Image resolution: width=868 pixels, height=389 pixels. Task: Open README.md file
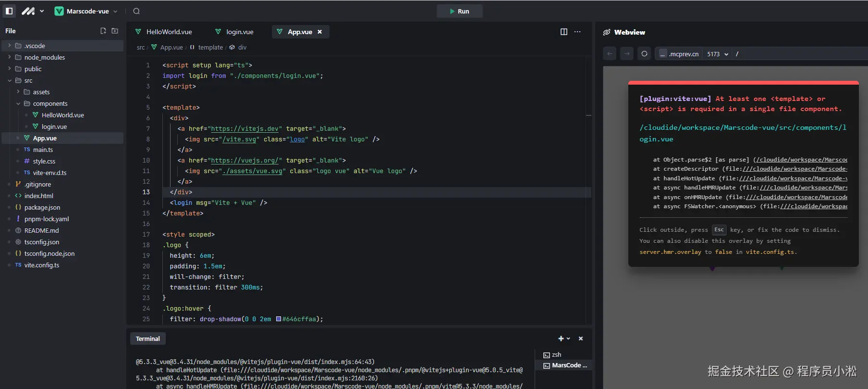pos(62,230)
